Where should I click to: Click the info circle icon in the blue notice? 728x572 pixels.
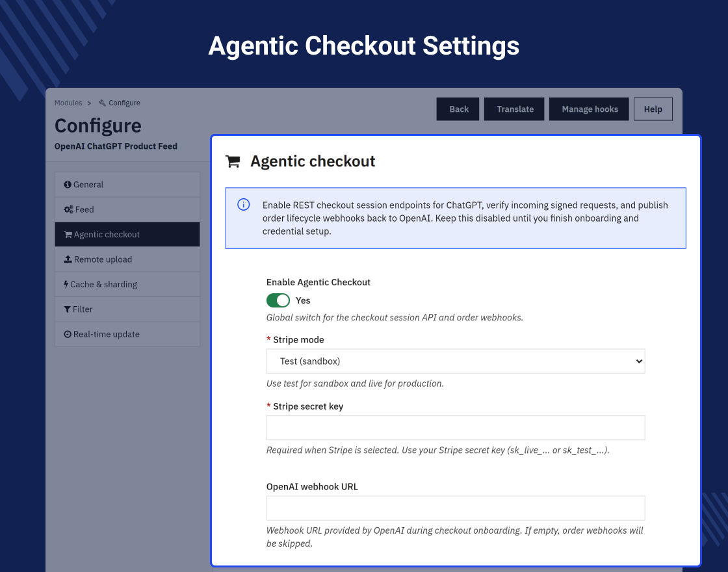pos(244,204)
